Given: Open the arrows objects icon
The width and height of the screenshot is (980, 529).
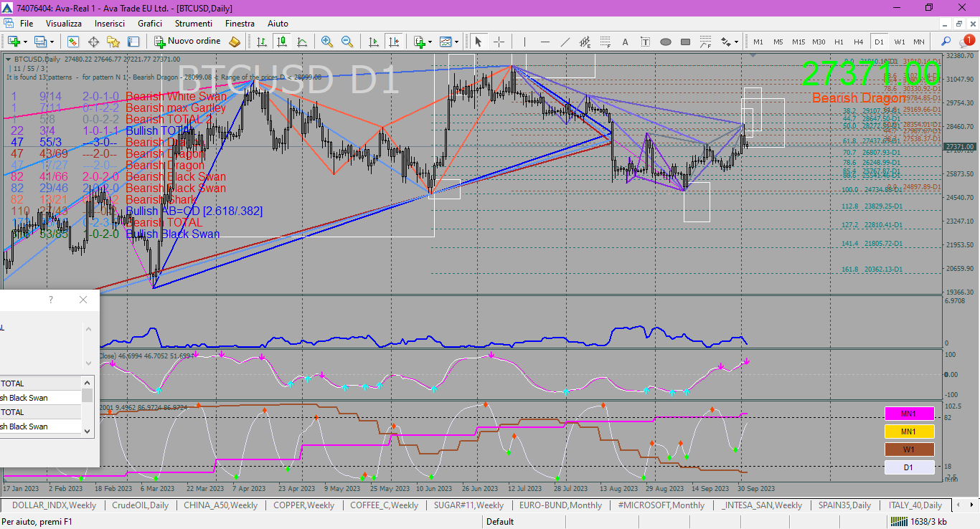Looking at the screenshot, I should pos(725,42).
